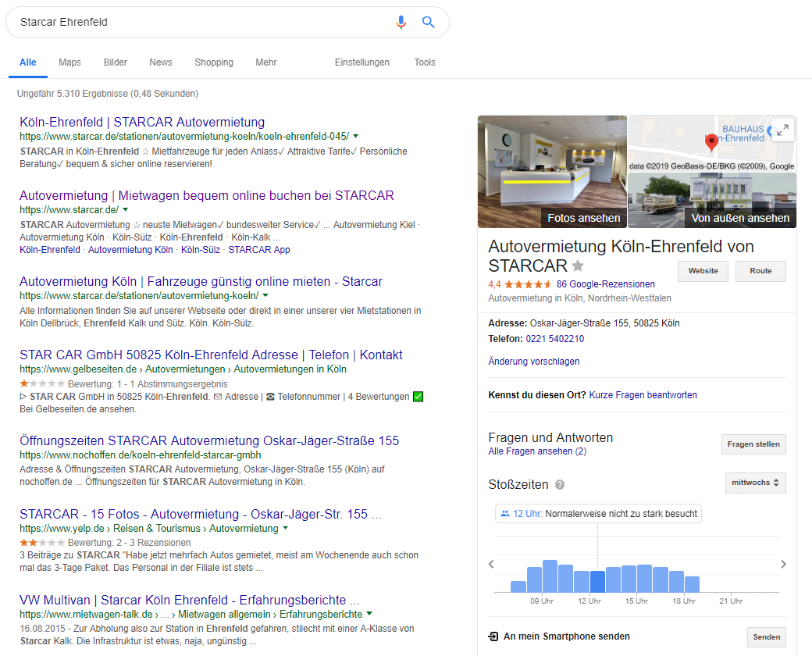This screenshot has height=656, width=812.
Task: Click the Köln-Ehrenfeld sitelink
Action: tap(50, 250)
